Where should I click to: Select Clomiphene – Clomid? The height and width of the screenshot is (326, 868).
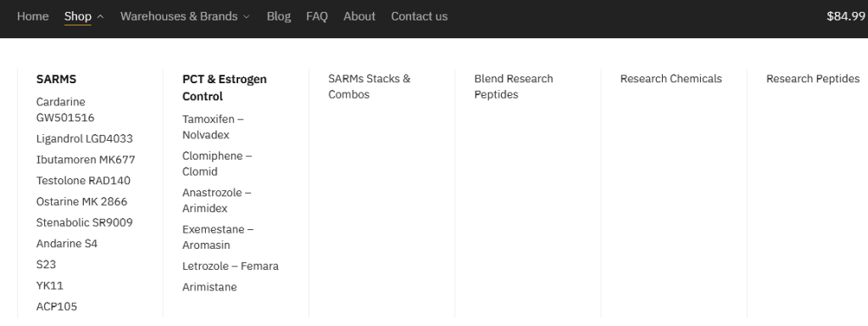[x=217, y=164]
